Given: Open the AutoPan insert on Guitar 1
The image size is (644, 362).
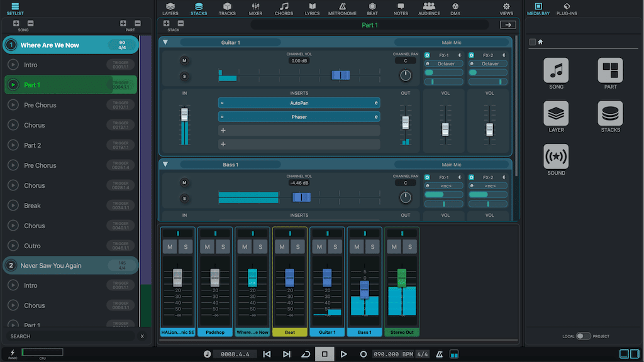Looking at the screenshot, I should [x=299, y=103].
